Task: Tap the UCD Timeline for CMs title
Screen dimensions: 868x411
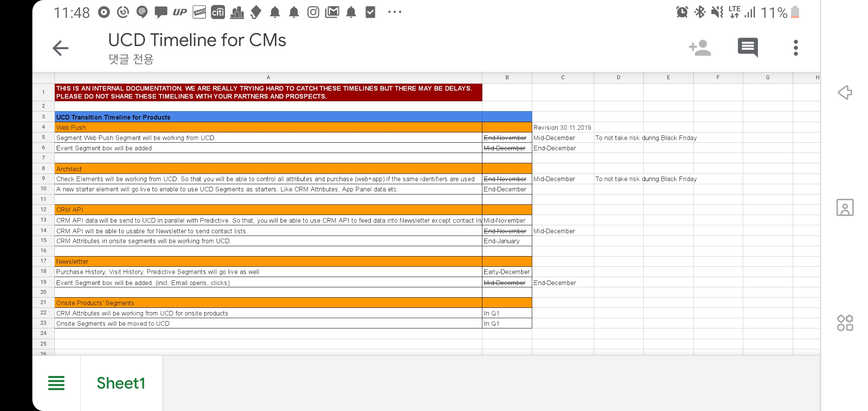Action: (197, 40)
